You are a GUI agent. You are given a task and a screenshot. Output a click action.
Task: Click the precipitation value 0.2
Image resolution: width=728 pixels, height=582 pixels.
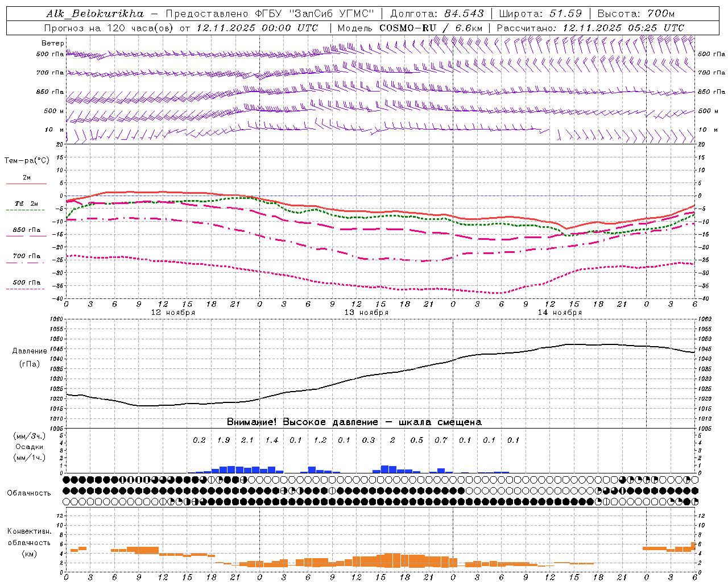(199, 440)
